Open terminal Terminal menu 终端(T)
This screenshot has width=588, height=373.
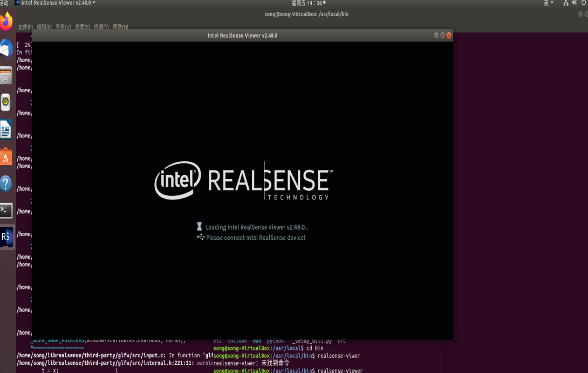(101, 26)
